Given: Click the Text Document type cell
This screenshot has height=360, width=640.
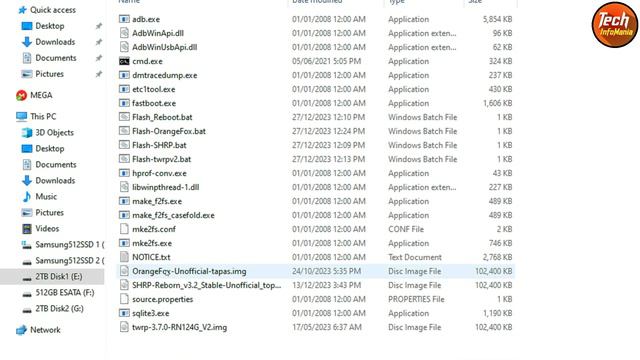Looking at the screenshot, I should coord(415,257).
